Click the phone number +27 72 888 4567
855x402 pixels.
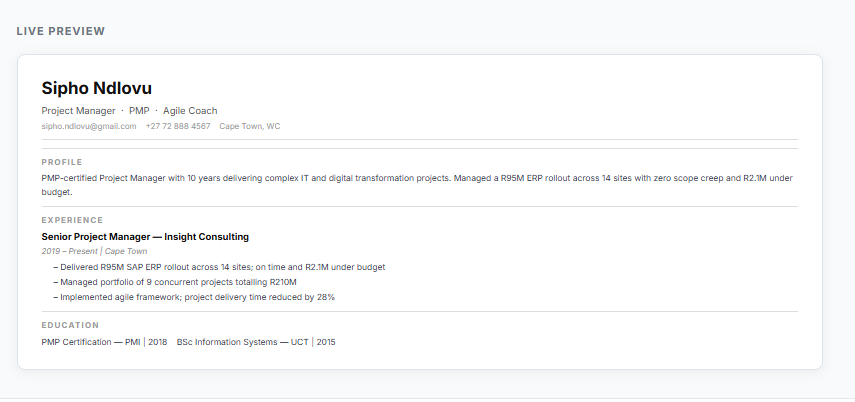[x=178, y=126]
